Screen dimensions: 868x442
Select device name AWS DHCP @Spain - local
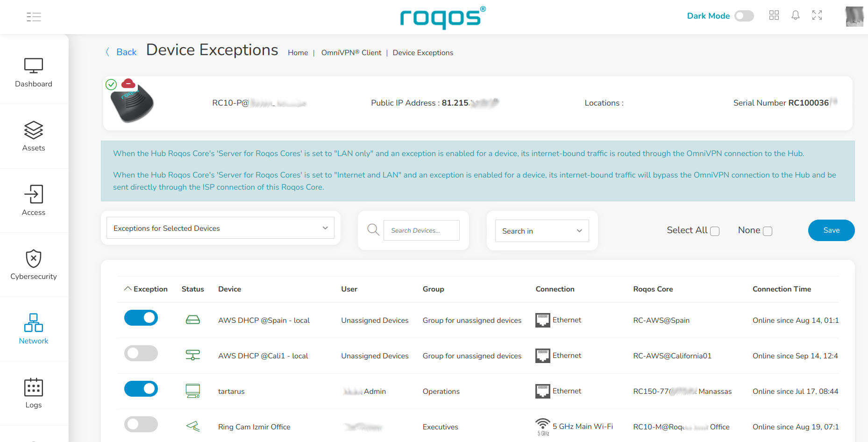pyautogui.click(x=264, y=321)
